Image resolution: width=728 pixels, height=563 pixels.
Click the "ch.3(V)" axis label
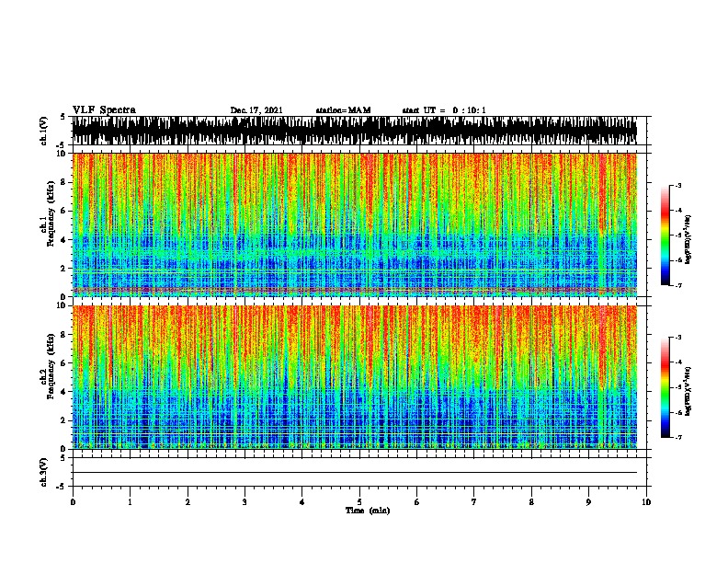pos(44,472)
